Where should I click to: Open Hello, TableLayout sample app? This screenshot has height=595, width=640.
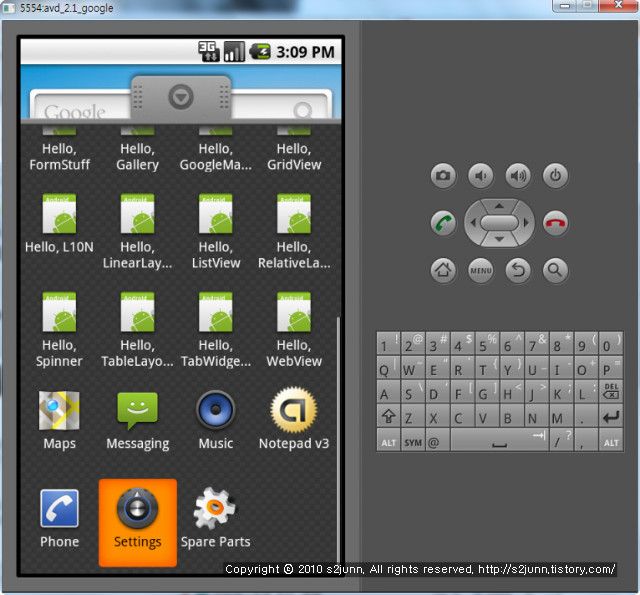click(138, 330)
